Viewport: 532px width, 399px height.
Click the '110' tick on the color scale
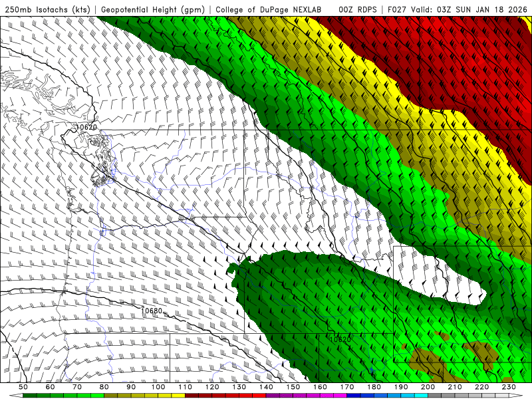186,387
